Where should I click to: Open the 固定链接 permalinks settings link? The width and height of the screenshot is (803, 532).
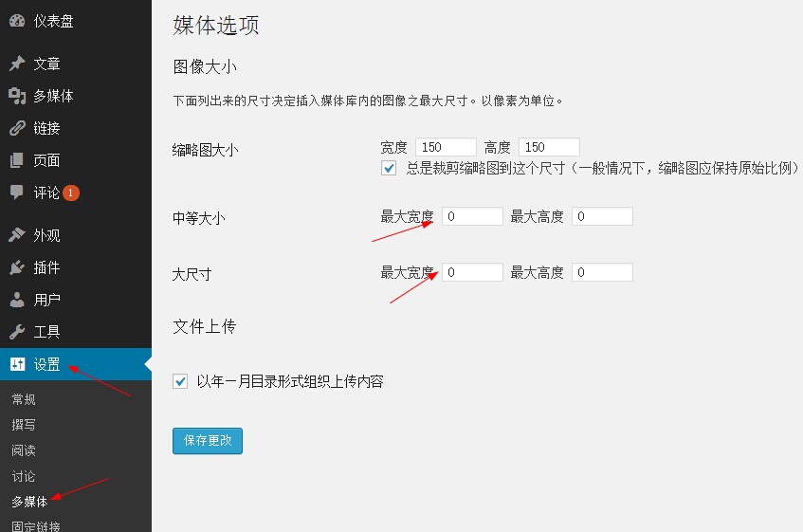pyautogui.click(x=36, y=526)
